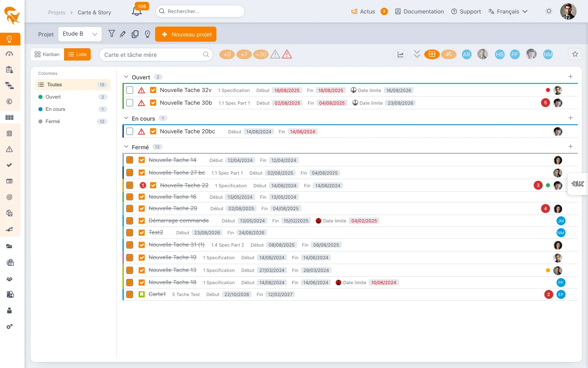Open the dashboard gauge sidebar icon

(x=9, y=54)
